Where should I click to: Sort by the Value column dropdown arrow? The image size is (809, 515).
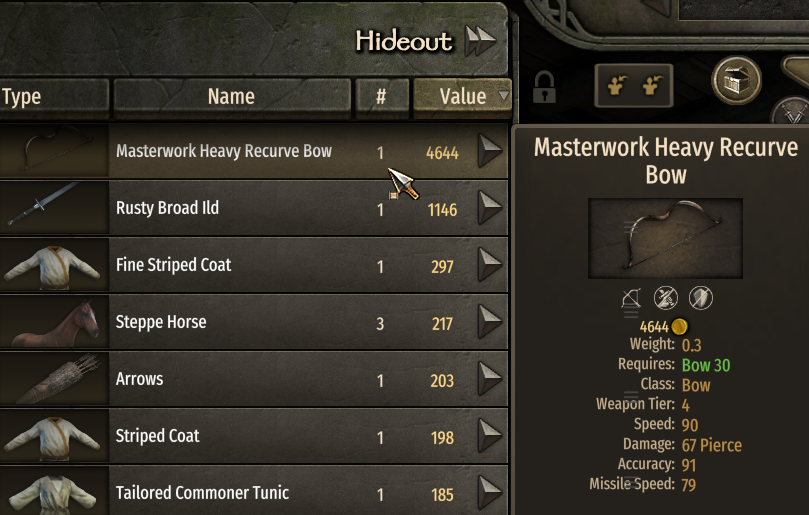pos(504,95)
